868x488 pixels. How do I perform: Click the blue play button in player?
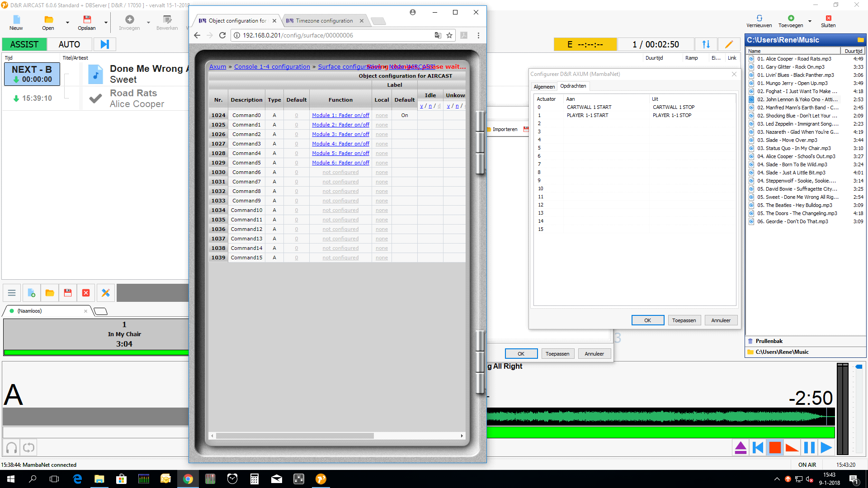(826, 448)
